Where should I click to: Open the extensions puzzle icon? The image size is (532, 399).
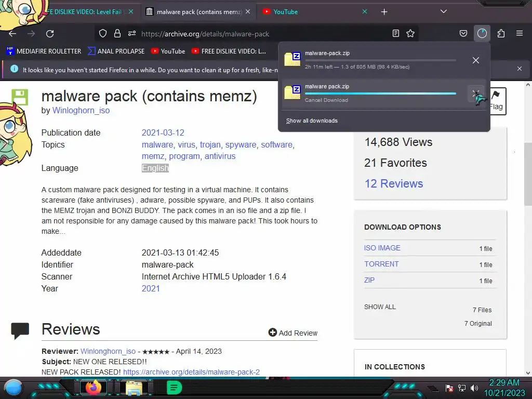[501, 33]
